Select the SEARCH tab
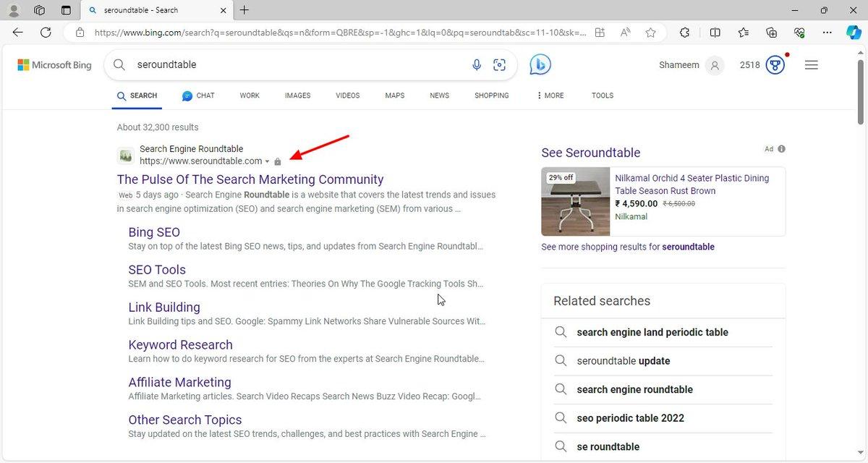 (x=137, y=95)
